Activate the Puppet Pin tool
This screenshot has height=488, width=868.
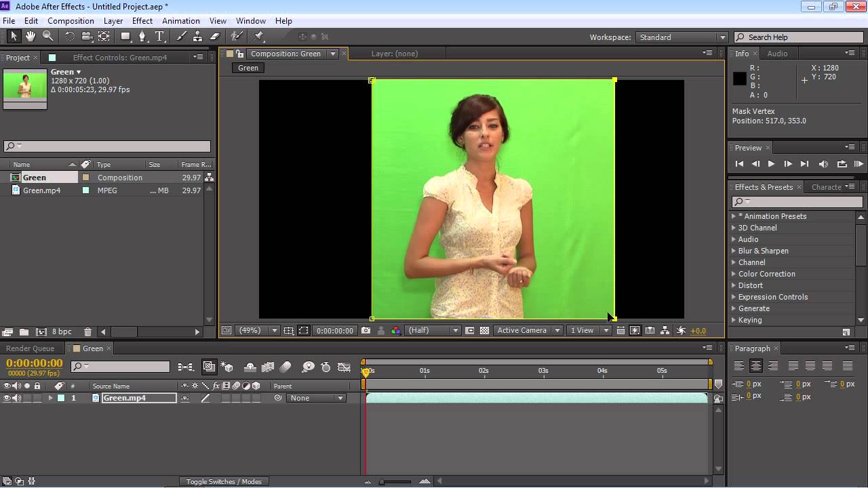258,37
